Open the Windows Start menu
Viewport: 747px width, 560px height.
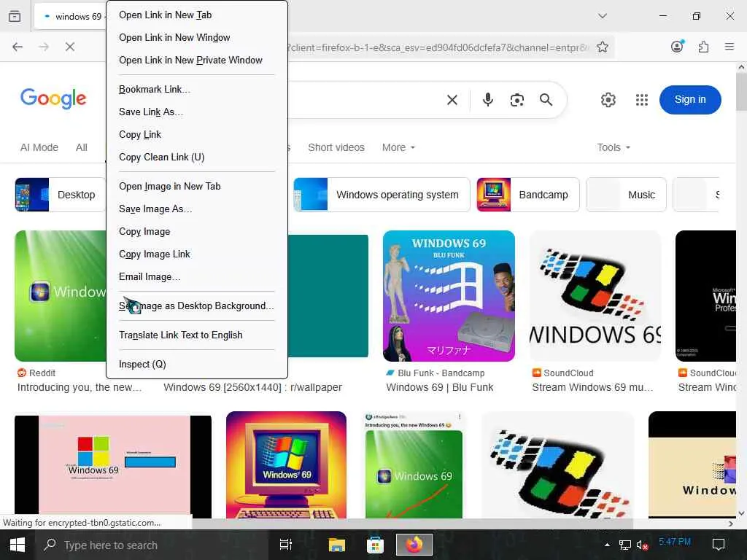[x=18, y=545]
